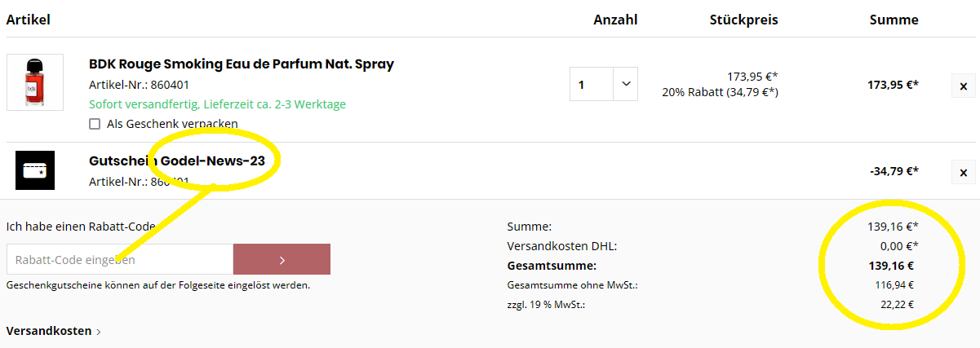Select the Stückpreis column header
The height and width of the screenshot is (348, 980).
coord(743,20)
